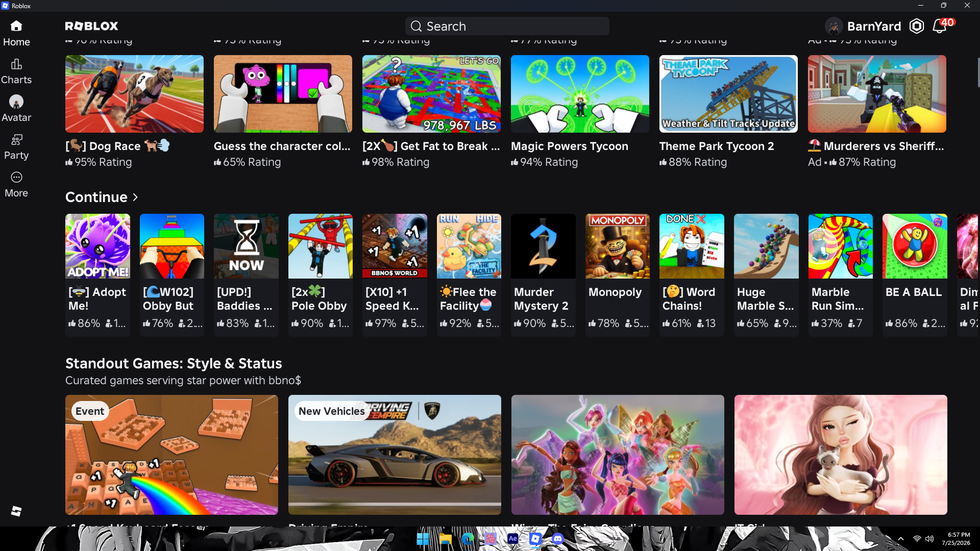The width and height of the screenshot is (980, 551).
Task: Open the volume speaker tray icon
Action: (929, 539)
